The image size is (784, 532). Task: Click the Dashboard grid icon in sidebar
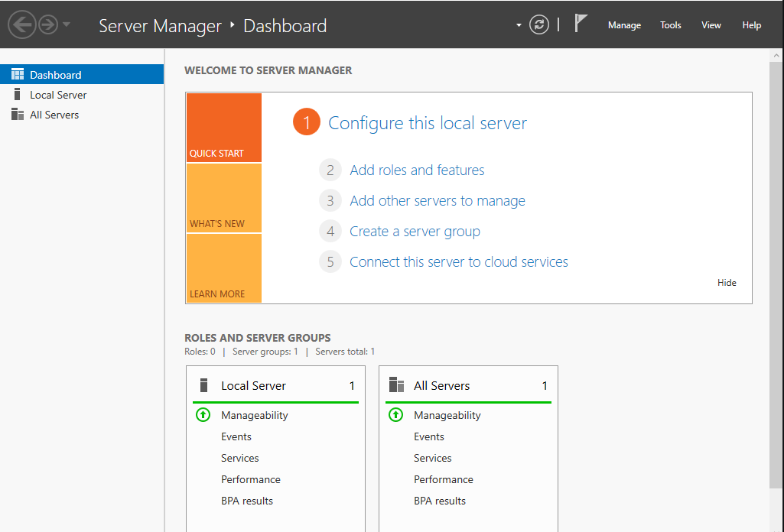[x=18, y=74]
